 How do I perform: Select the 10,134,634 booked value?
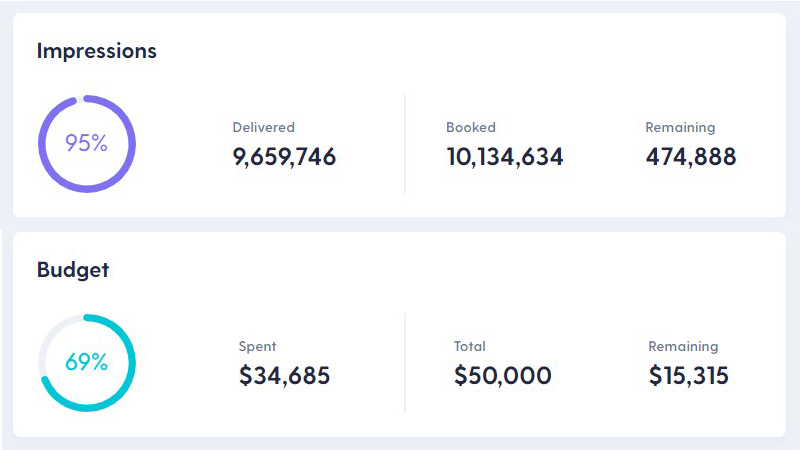click(504, 157)
